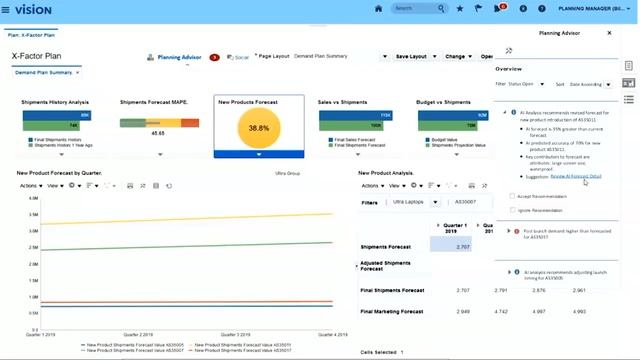Open Filter Status Open dropdown

(542, 84)
